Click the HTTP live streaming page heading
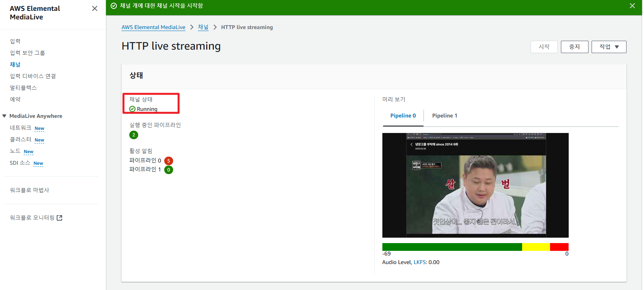This screenshot has width=644, height=290. (171, 46)
